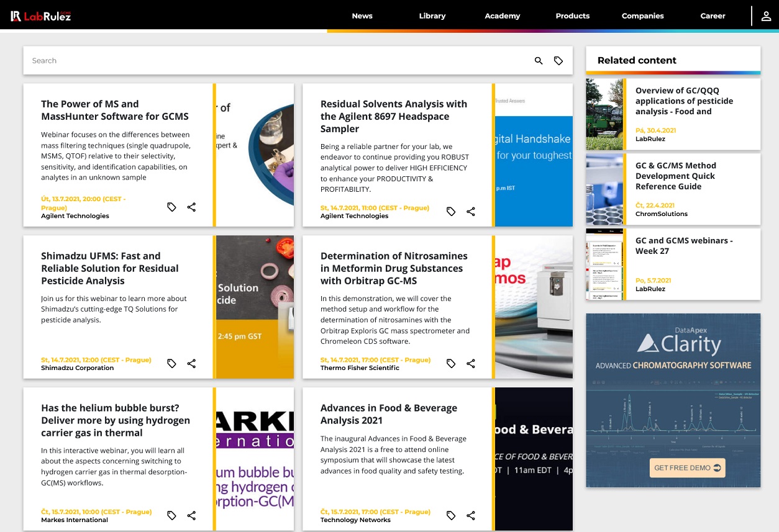Click date 'St, 14.7.2021, 12:00 (CEST - Prague)'
Viewport: 779px width, 532px height.
96,360
